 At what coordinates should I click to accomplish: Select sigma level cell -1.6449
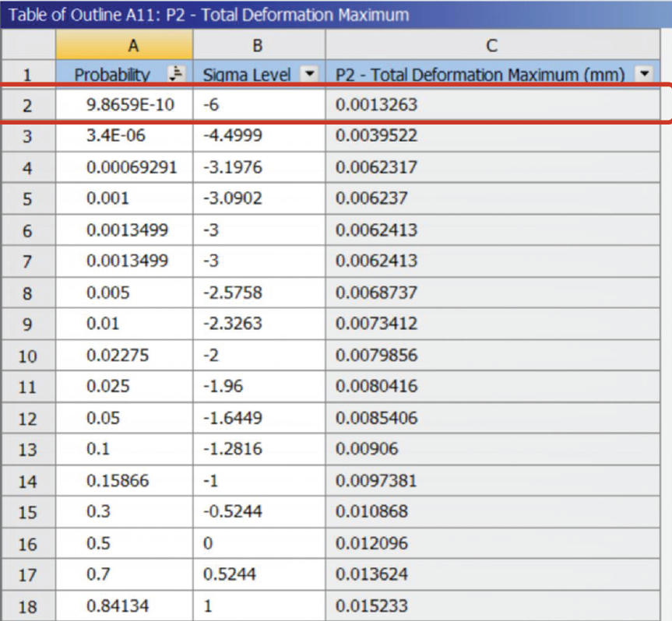pos(259,418)
